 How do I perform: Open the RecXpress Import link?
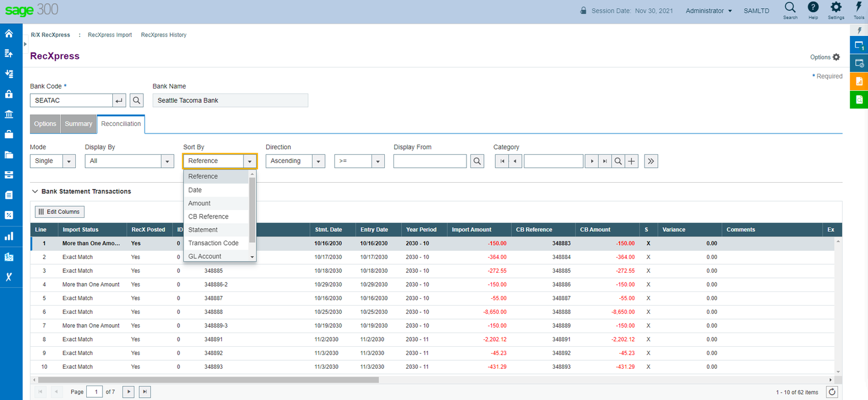110,35
